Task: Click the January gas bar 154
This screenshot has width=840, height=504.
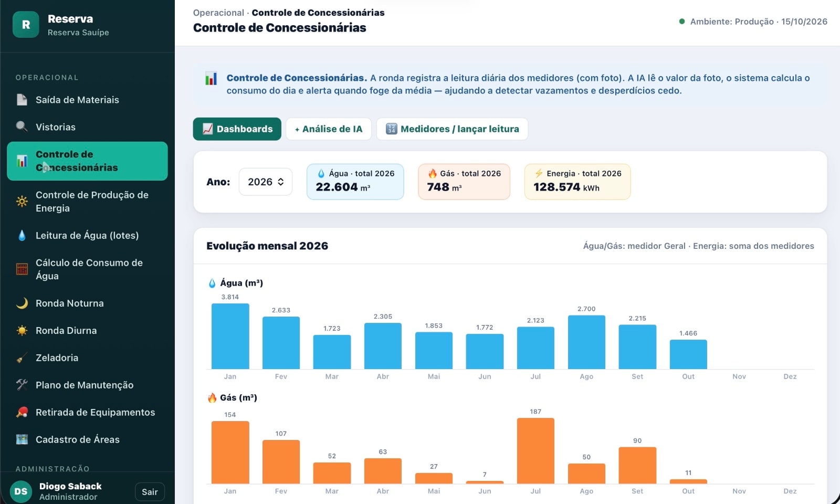Action: pyautogui.click(x=230, y=452)
